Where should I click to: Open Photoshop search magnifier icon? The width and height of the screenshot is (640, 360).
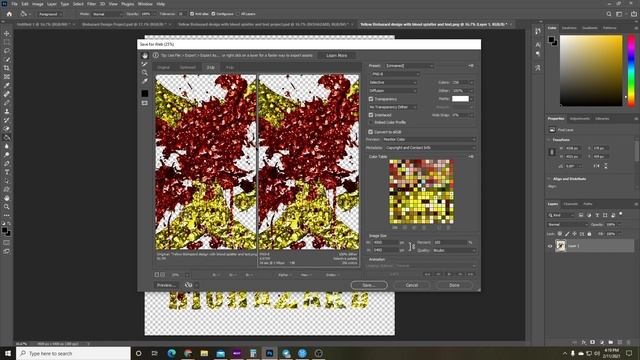tap(609, 14)
